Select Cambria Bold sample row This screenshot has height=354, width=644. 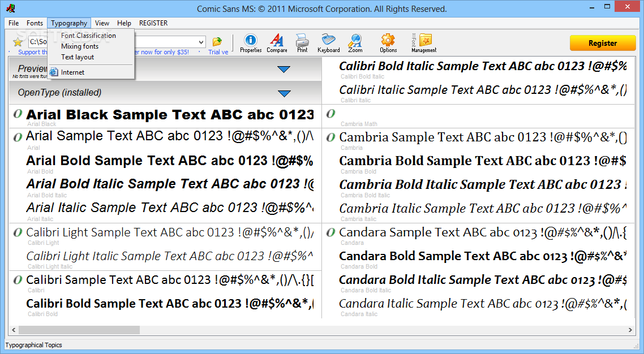tap(483, 161)
